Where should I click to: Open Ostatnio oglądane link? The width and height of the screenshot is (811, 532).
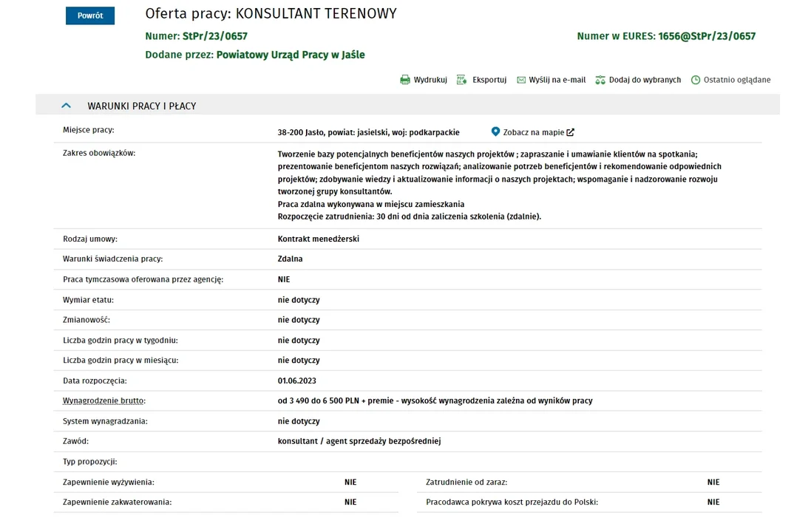737,80
